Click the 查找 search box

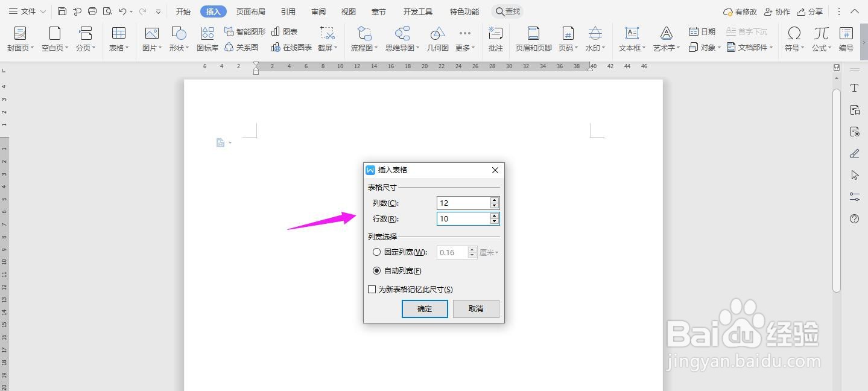507,11
